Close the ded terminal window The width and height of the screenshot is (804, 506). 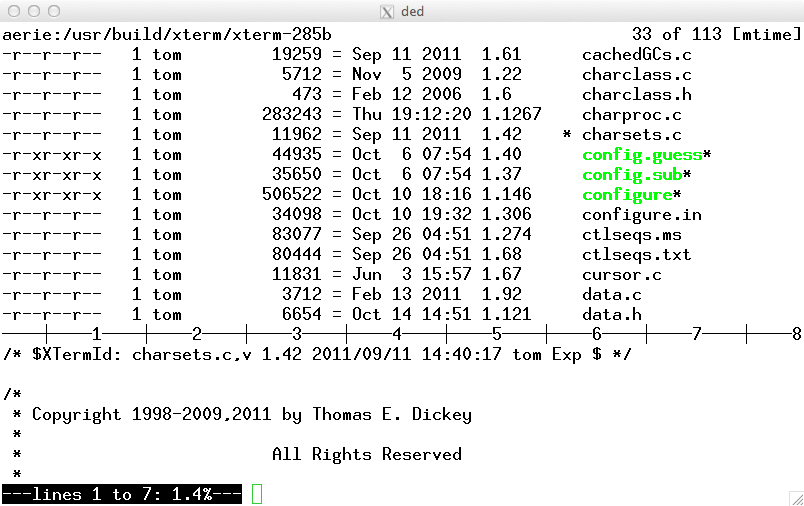[13, 11]
